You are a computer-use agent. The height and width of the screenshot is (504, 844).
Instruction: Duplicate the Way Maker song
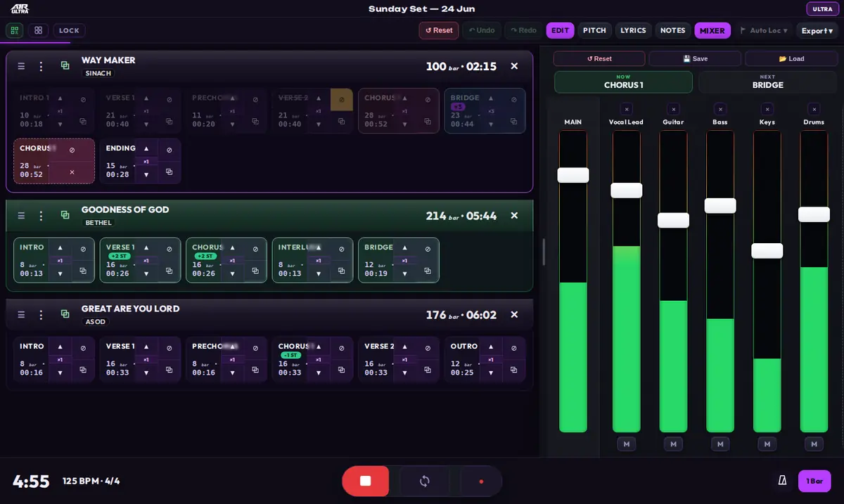click(65, 65)
